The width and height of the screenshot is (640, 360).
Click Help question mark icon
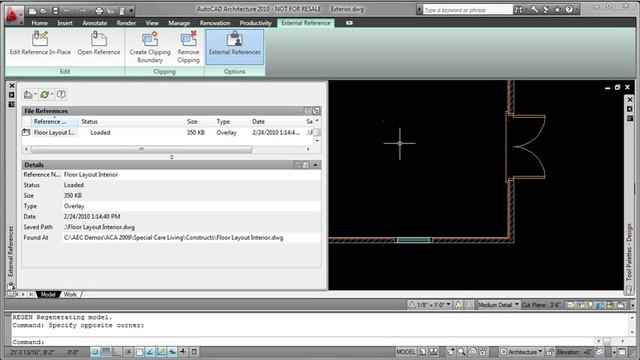(569, 9)
